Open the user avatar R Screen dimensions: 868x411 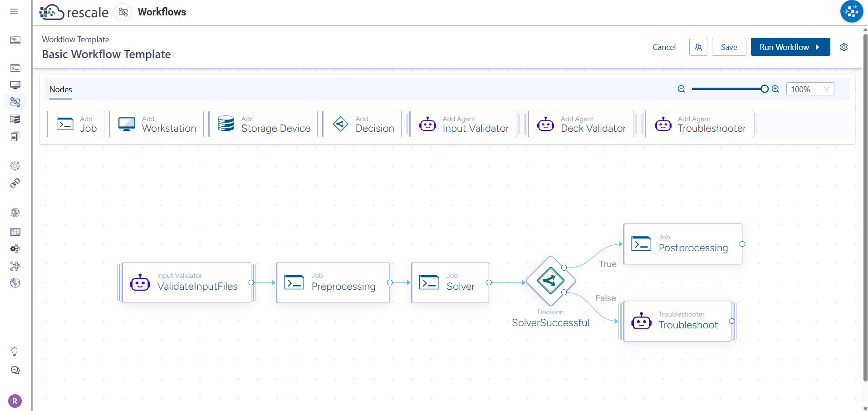[x=15, y=401]
